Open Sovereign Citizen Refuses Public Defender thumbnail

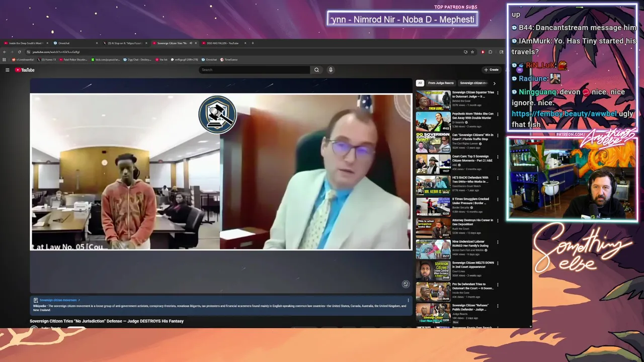click(433, 313)
